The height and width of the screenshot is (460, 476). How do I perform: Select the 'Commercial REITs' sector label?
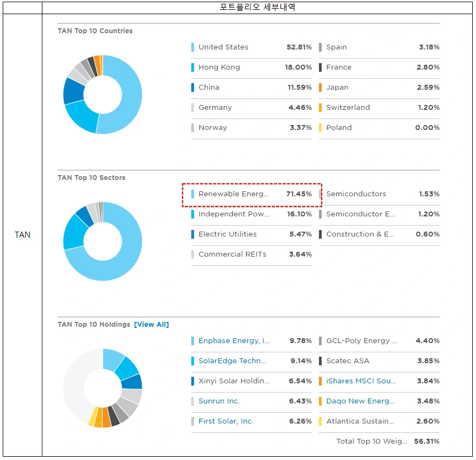click(232, 254)
